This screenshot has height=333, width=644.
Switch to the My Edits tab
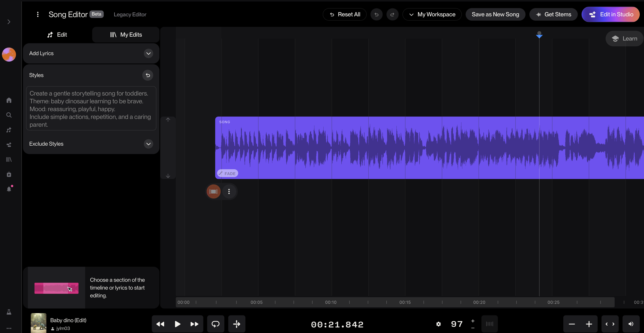pos(126,35)
